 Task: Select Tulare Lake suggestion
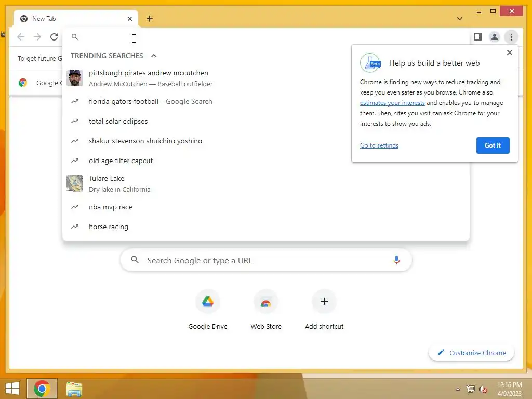(266, 183)
